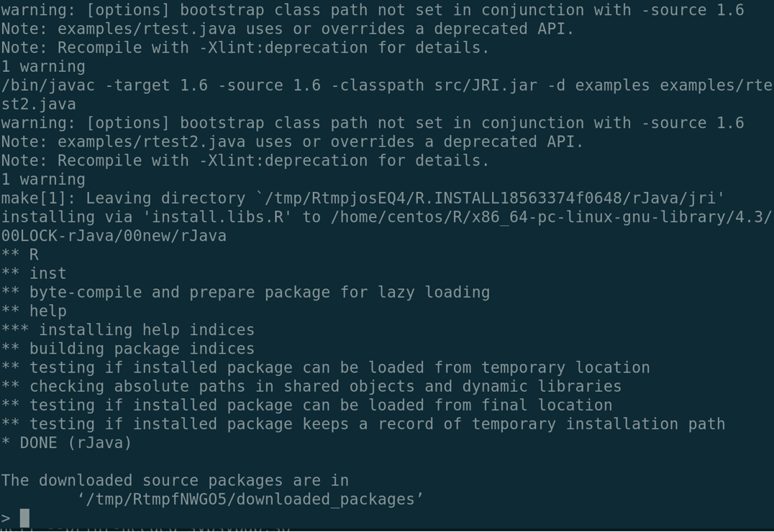The image size is (774, 532).
Task: Click the '** help' line
Action: point(34,311)
